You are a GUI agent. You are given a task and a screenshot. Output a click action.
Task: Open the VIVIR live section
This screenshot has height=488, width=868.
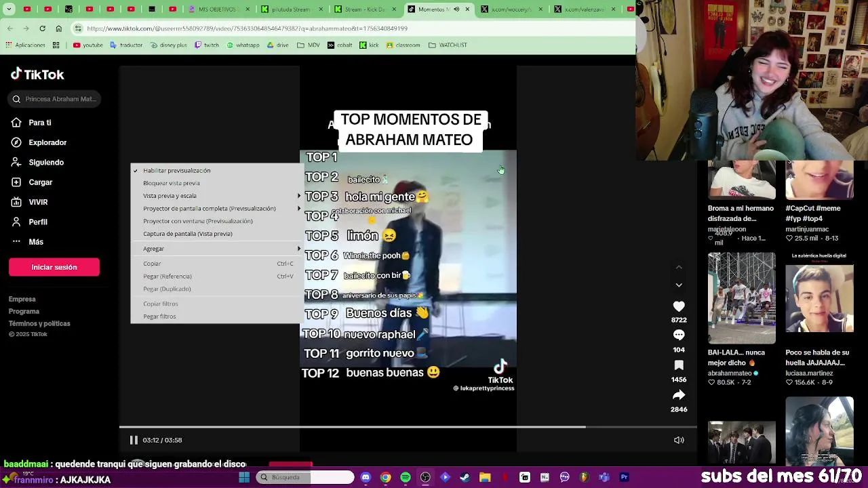30,202
